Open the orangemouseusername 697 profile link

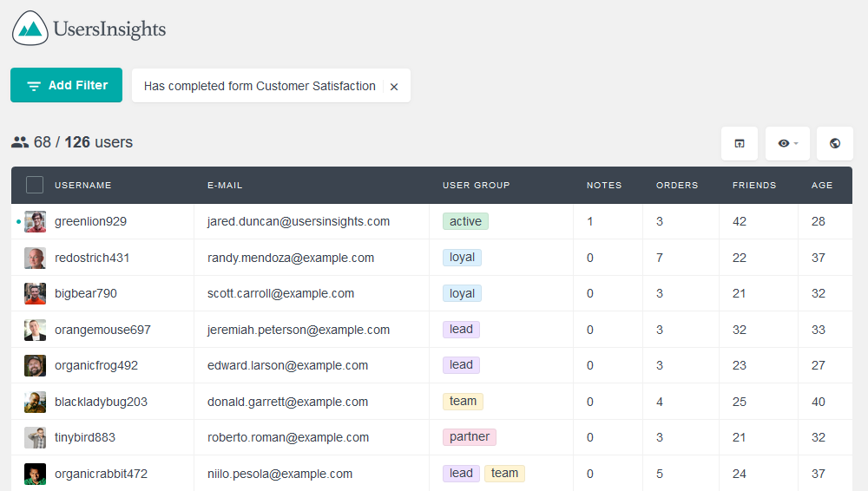pos(102,330)
